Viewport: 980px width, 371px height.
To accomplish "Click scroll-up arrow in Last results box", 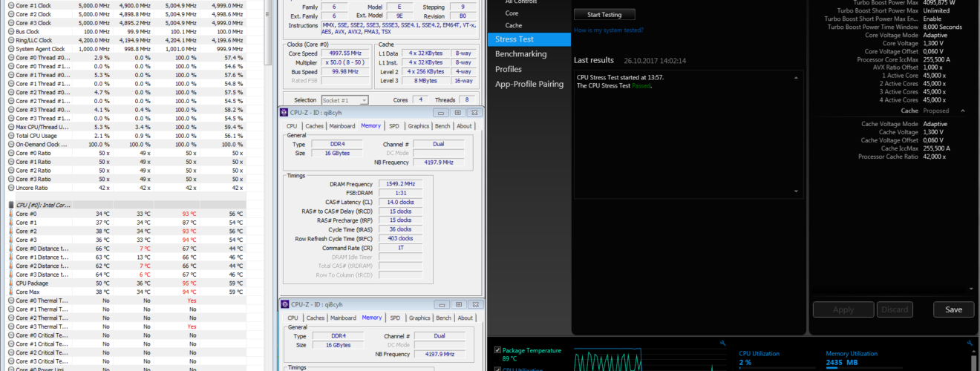I will 797,76.
